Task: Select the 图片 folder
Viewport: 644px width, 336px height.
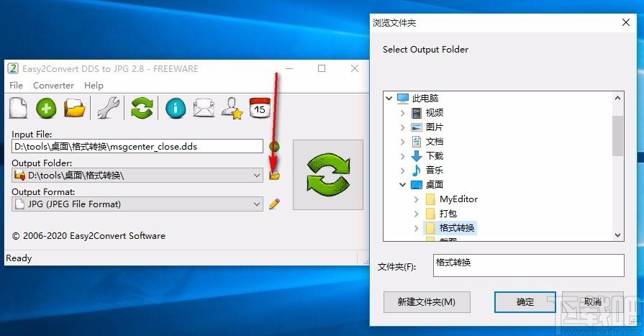Action: (434, 127)
